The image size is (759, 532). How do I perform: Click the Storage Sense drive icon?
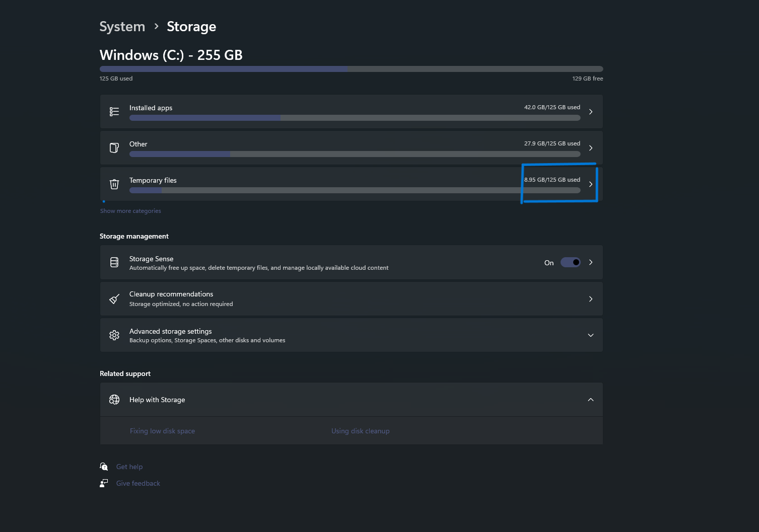click(x=114, y=262)
